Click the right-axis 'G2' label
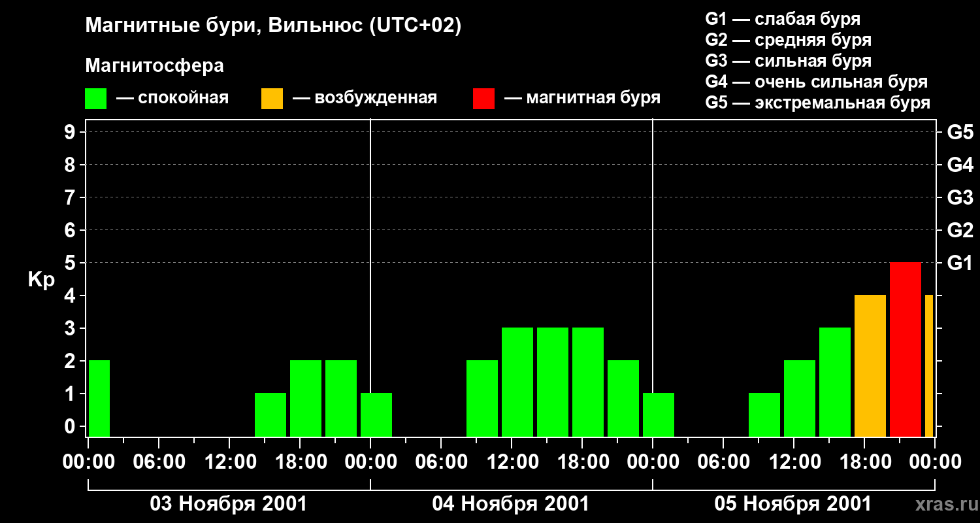This screenshot has width=980, height=523. (960, 231)
